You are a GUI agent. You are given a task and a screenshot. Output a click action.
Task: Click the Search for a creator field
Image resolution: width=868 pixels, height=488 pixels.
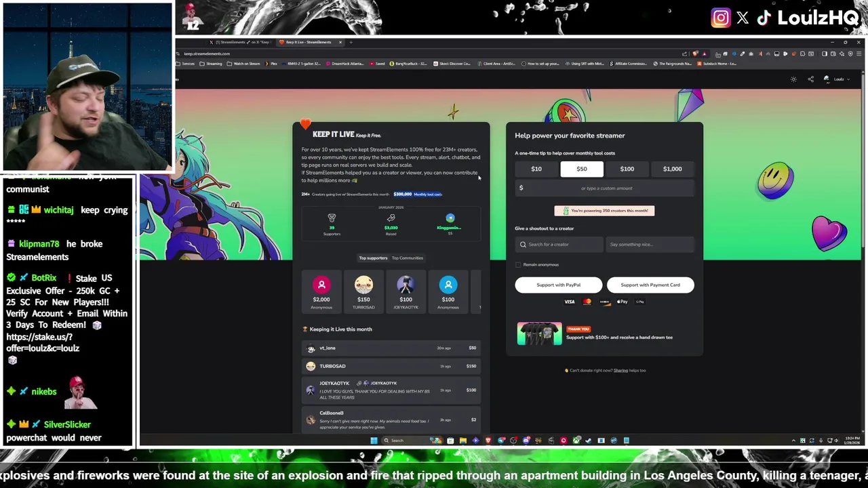click(559, 244)
